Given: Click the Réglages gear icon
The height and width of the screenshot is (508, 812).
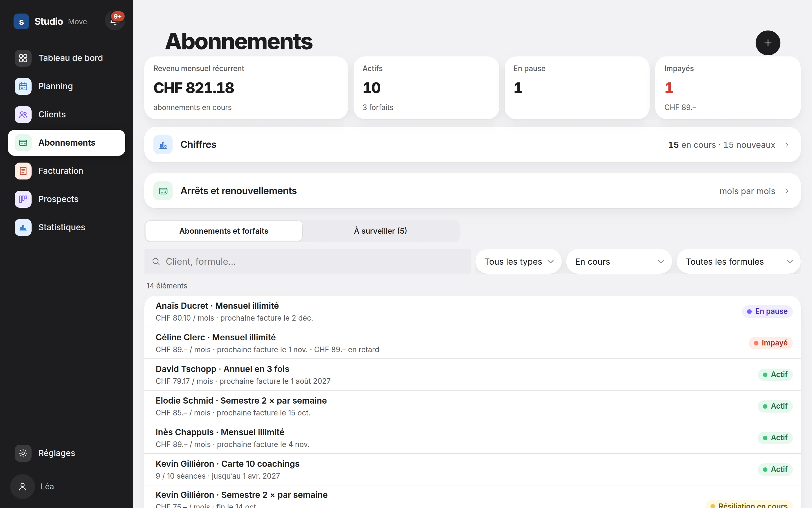Looking at the screenshot, I should tap(23, 453).
